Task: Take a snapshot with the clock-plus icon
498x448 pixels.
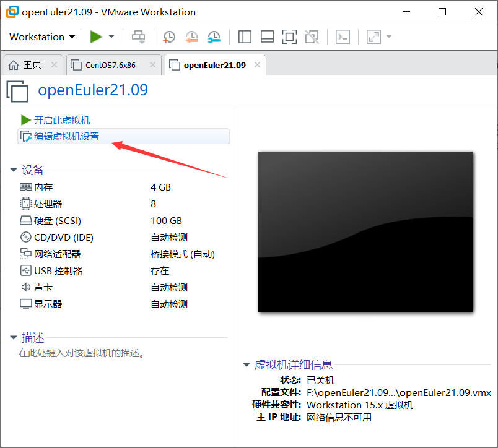Action: pos(169,37)
